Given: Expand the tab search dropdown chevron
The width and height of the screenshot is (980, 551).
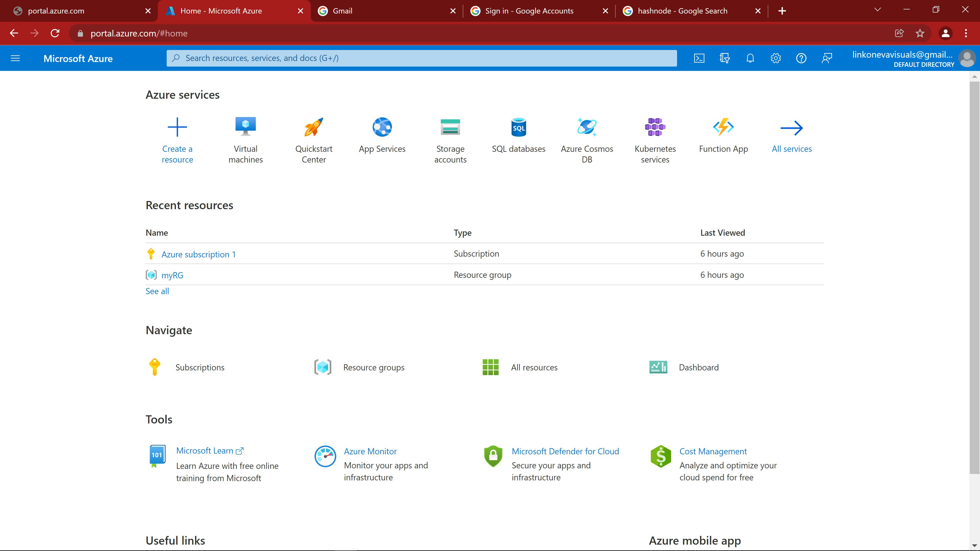Looking at the screenshot, I should [878, 10].
